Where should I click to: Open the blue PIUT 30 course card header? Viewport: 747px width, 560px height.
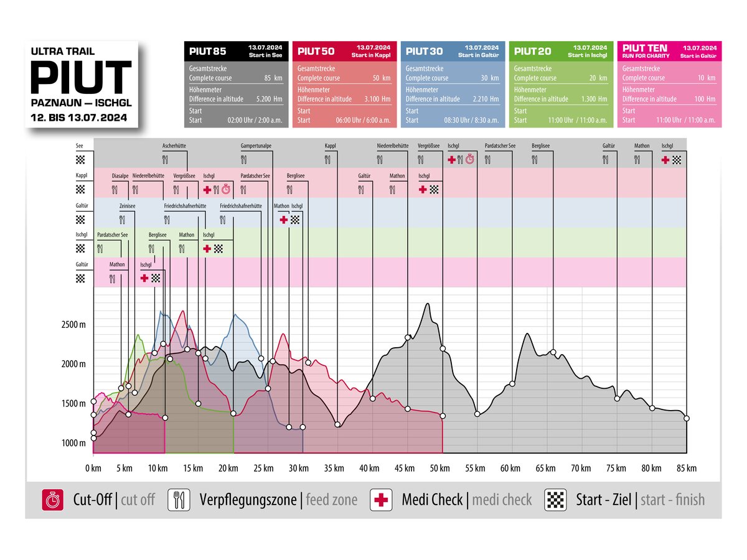453,50
